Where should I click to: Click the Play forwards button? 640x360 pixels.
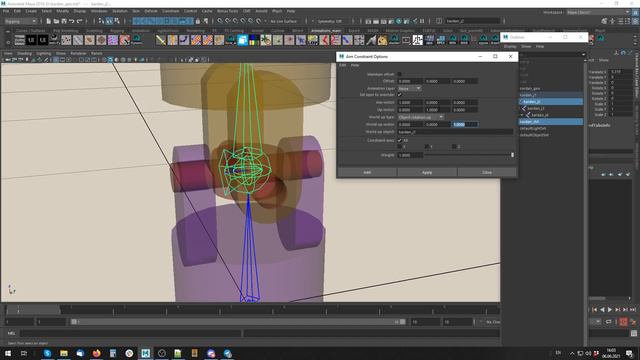coord(610,310)
